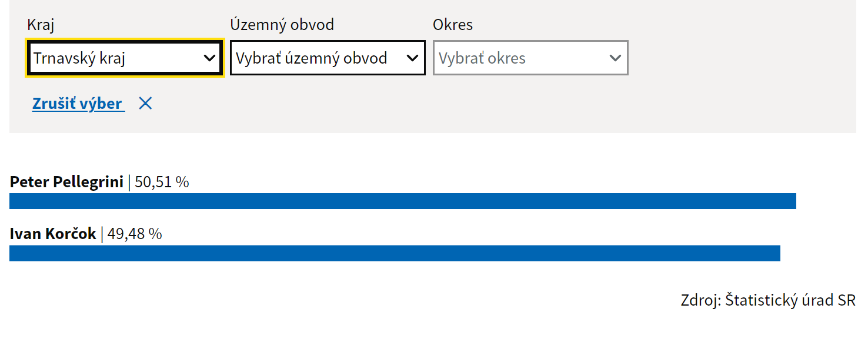Click the selected Trnavský kraj text
Viewport: 868px width, 338px height.
79,58
